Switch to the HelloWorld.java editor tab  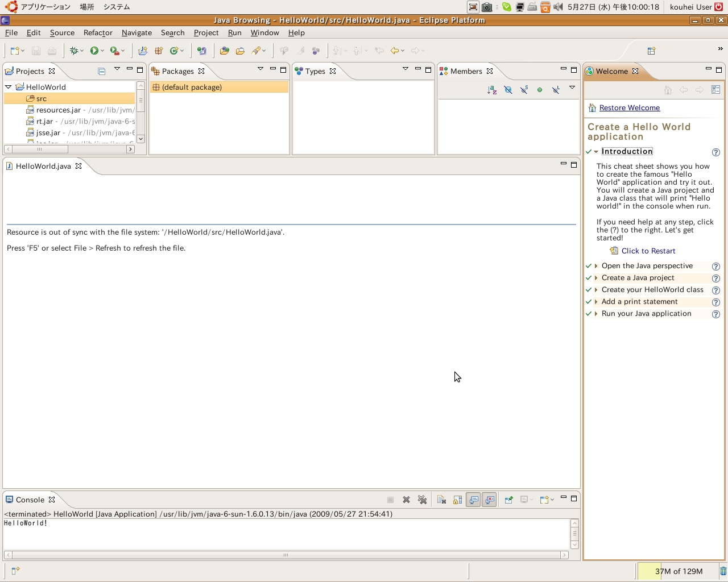click(x=43, y=166)
